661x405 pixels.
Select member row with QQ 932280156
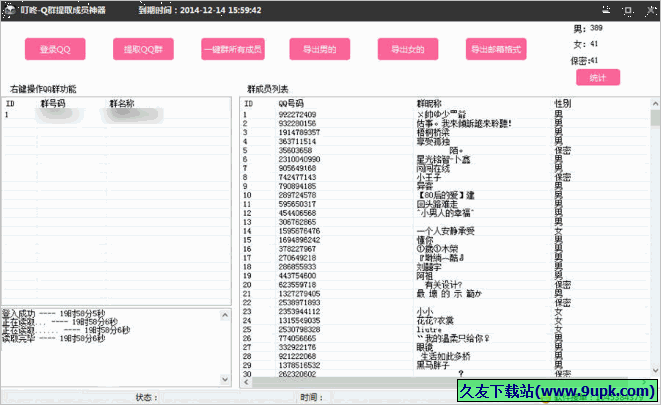coord(446,123)
